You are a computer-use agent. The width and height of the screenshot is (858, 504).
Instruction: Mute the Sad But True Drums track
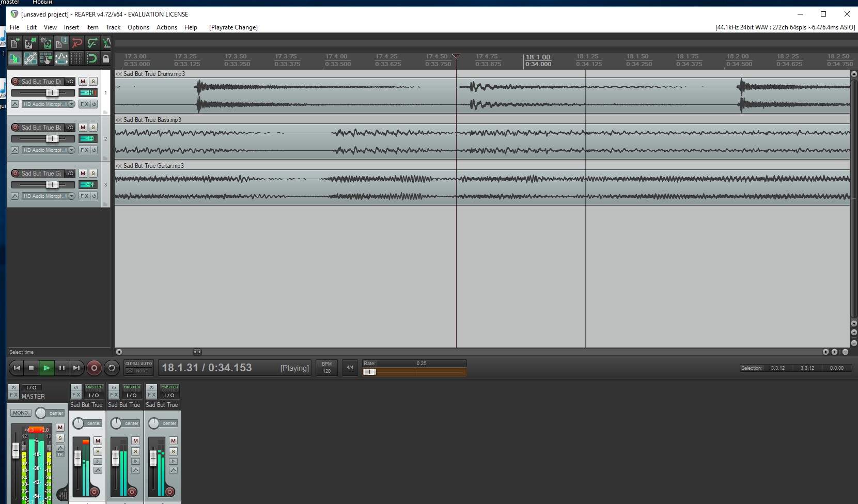[x=83, y=82]
